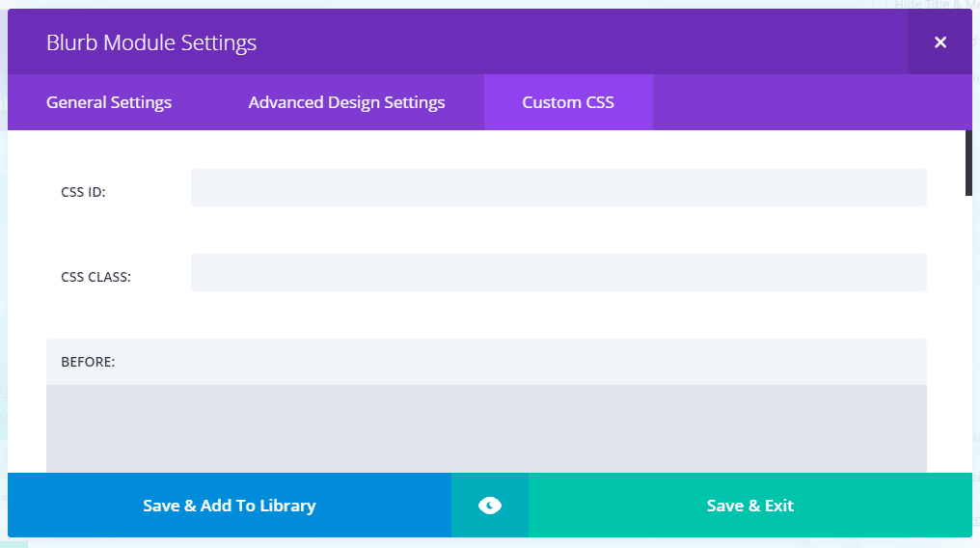Click the CSS CLASS: label
980x548 pixels.
[x=95, y=277]
